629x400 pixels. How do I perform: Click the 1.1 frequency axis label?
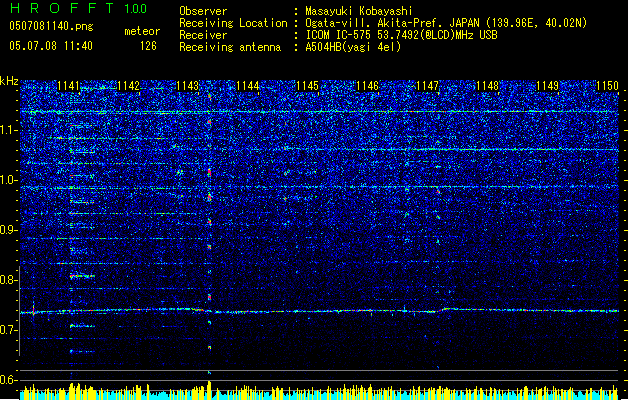[x=9, y=130]
